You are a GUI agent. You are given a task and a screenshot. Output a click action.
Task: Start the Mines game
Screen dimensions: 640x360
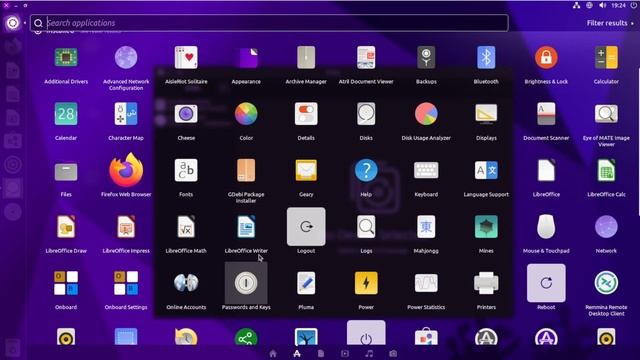486,227
